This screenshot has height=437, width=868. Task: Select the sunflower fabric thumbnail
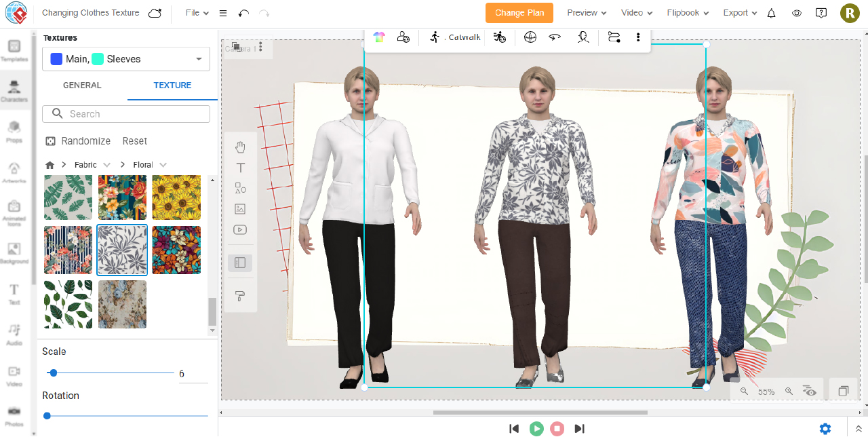click(176, 197)
